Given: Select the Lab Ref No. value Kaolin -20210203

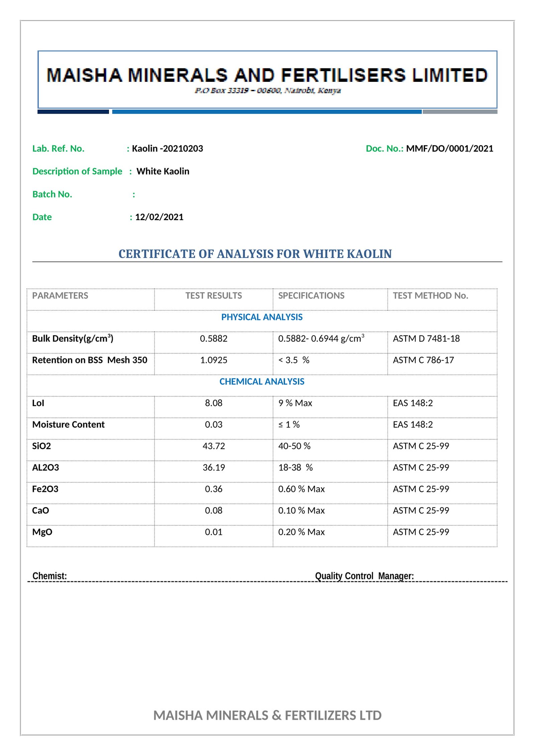Looking at the screenshot, I should (x=167, y=148).
